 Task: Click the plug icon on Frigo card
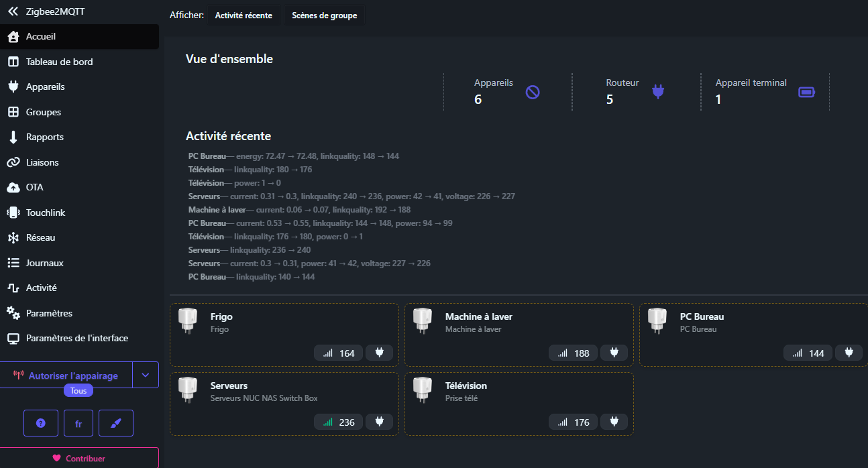379,353
